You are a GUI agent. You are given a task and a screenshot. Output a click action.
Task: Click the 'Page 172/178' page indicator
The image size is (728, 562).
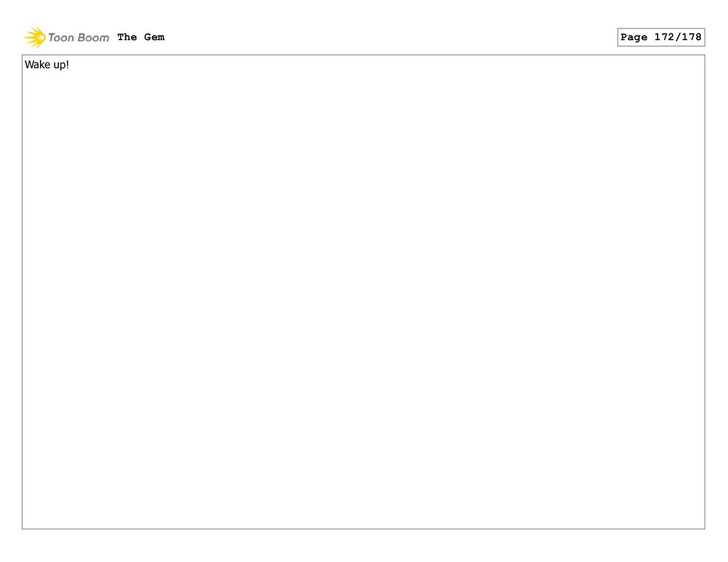660,37
